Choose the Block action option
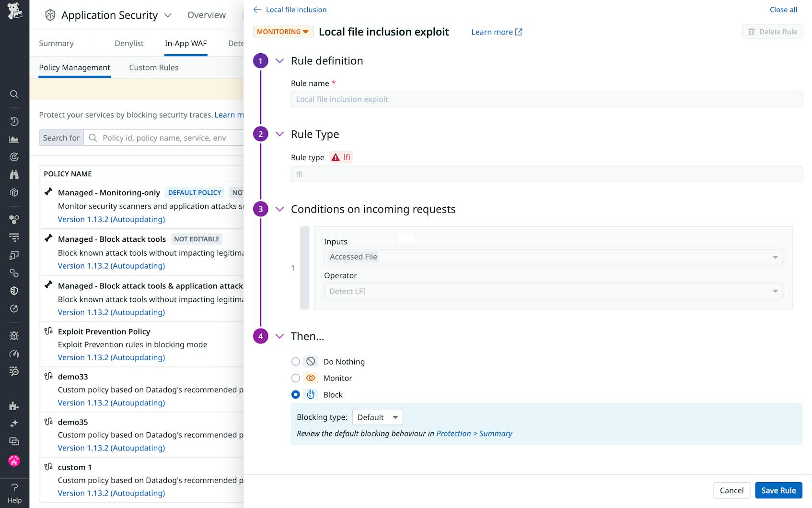This screenshot has width=812, height=508. (x=295, y=394)
